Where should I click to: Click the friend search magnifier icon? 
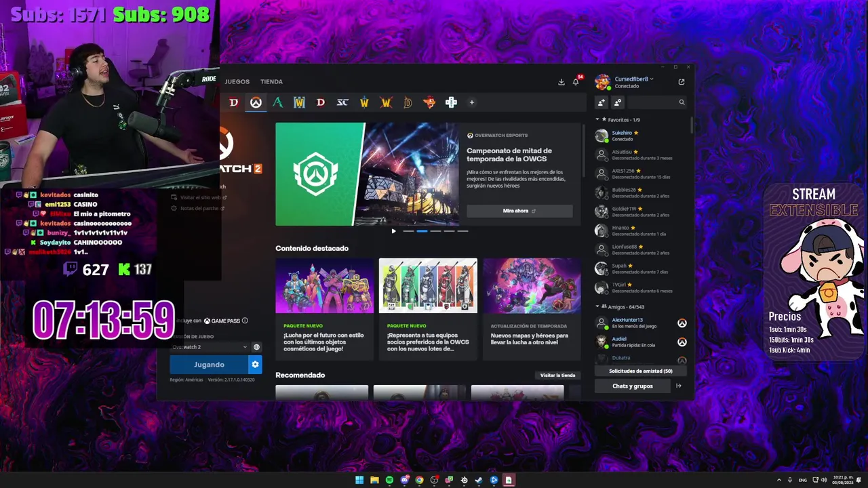(682, 102)
